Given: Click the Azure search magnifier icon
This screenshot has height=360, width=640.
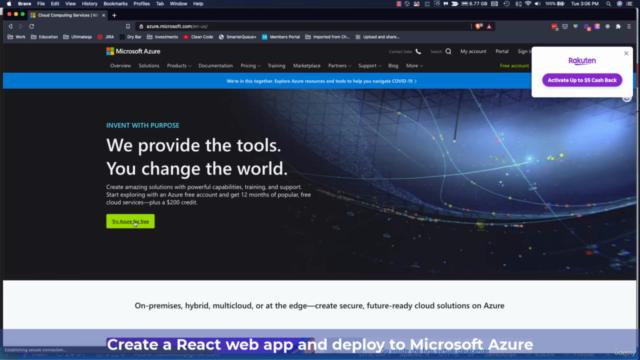Looking at the screenshot, I should [448, 51].
